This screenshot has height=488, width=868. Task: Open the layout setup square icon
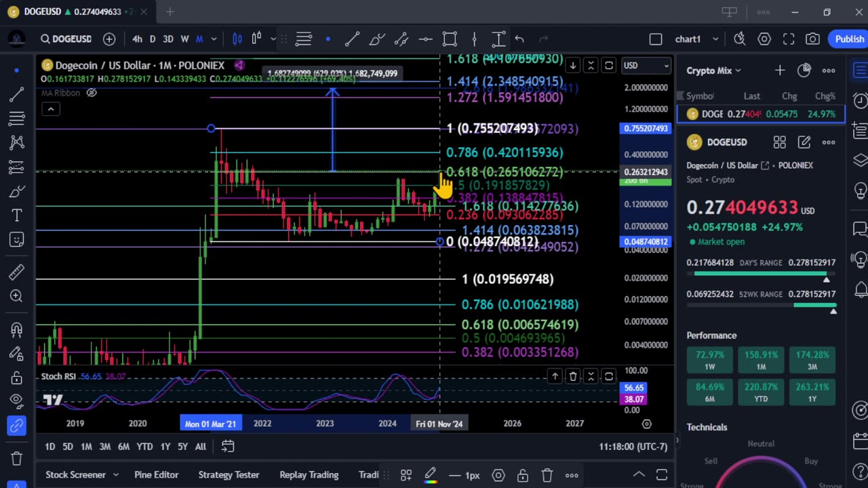click(x=655, y=39)
